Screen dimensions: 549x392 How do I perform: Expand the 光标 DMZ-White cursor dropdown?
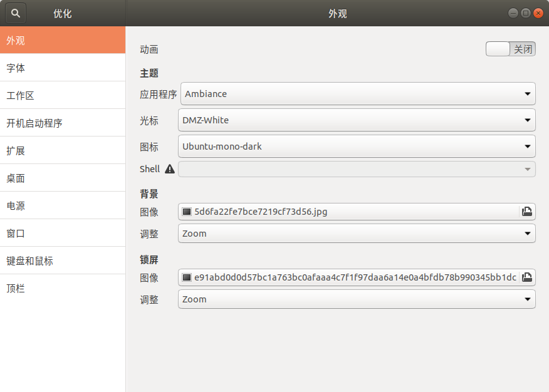tap(357, 120)
